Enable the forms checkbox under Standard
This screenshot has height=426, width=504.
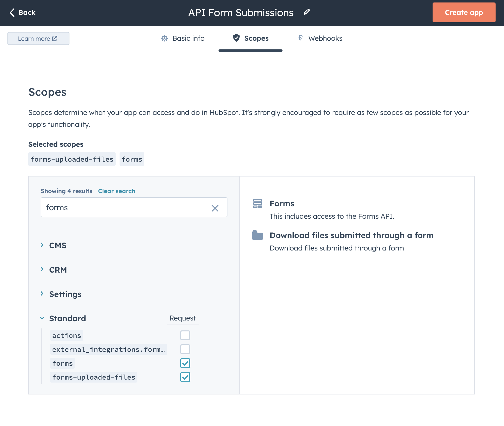185,363
